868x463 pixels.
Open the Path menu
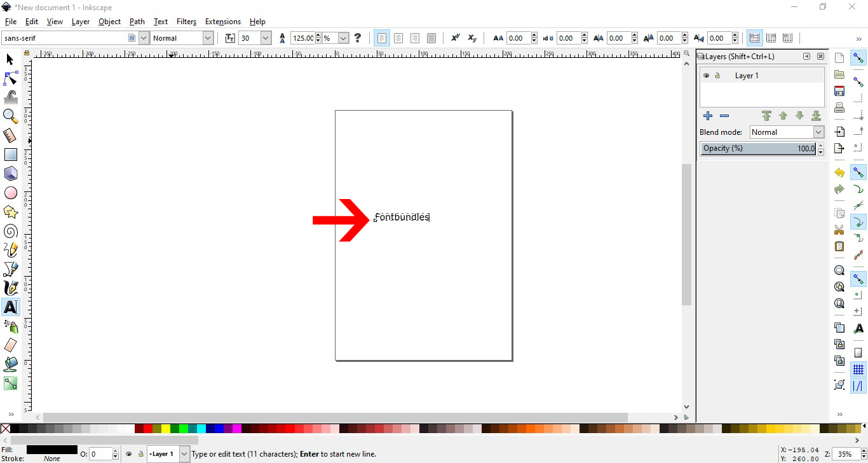click(137, 22)
